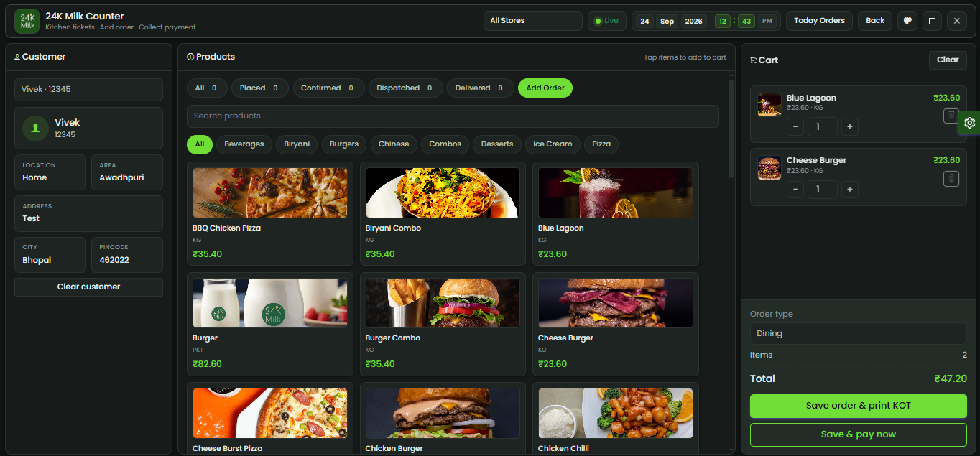The image size is (980, 456).
Task: Delete Cheese Burger from the cart
Action: pyautogui.click(x=951, y=178)
